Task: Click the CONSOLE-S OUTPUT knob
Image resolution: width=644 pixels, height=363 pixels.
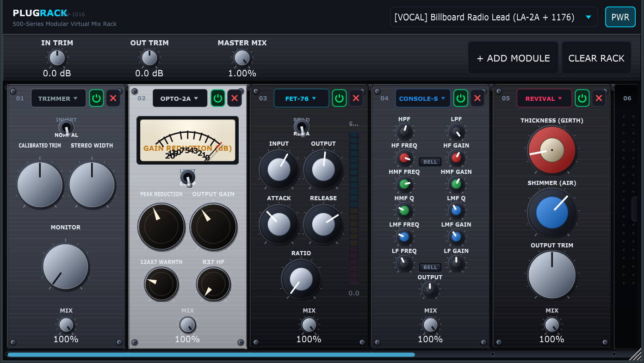Action: click(430, 289)
